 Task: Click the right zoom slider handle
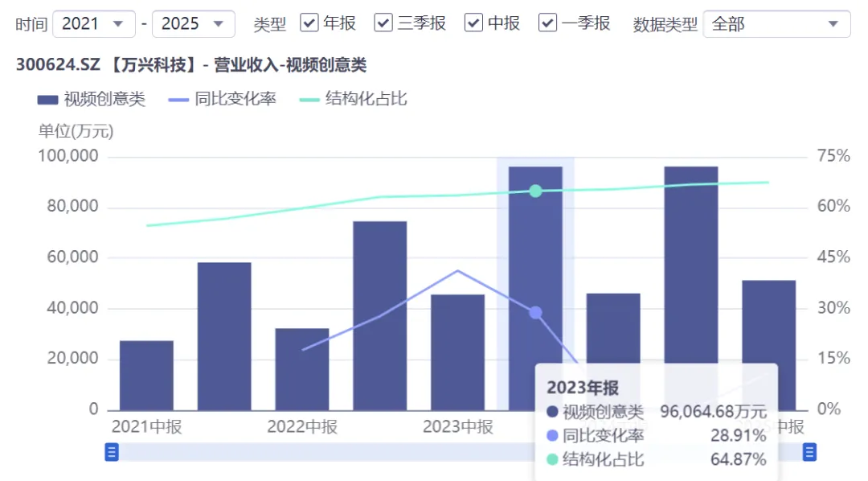click(x=809, y=452)
